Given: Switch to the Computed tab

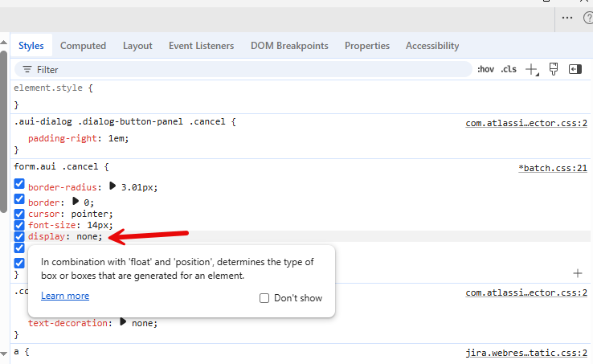Looking at the screenshot, I should tap(84, 46).
